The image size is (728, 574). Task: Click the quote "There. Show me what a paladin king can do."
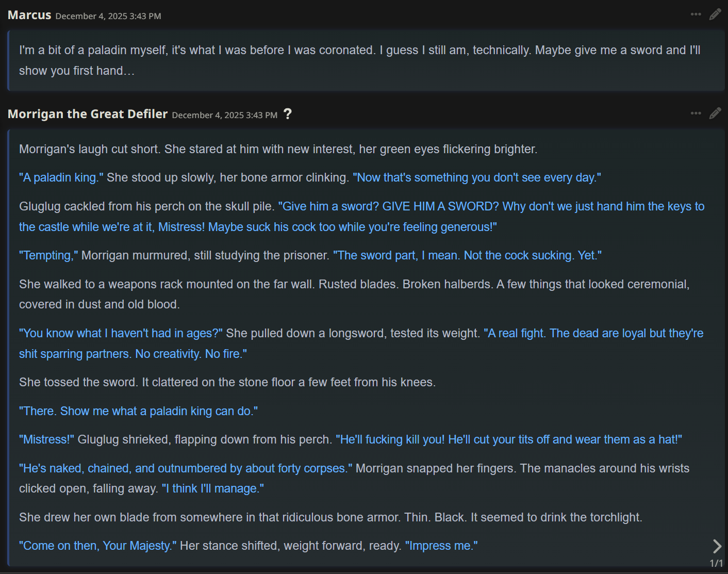pyautogui.click(x=138, y=411)
